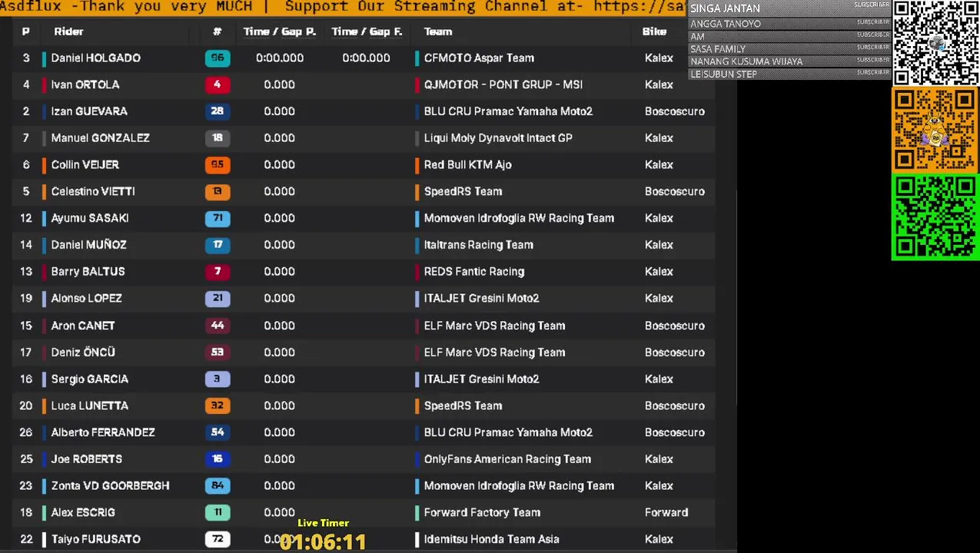Click Alex Escrig's green 11 badge

click(x=218, y=512)
